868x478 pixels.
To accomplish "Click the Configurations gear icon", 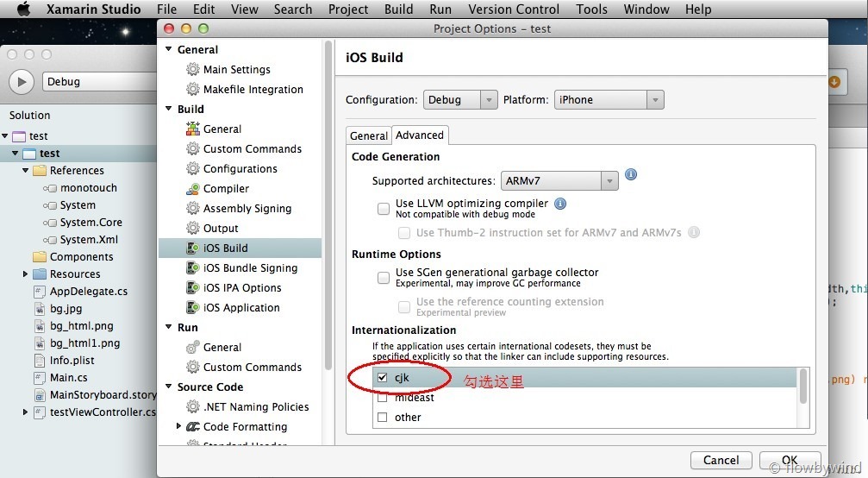I will [x=192, y=168].
